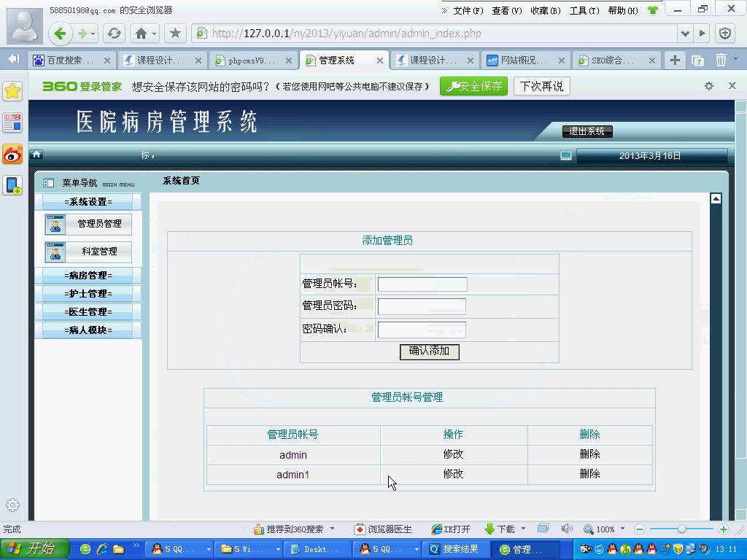Click the bookmark star toolbar button
This screenshot has height=560, width=747.
[x=175, y=34]
